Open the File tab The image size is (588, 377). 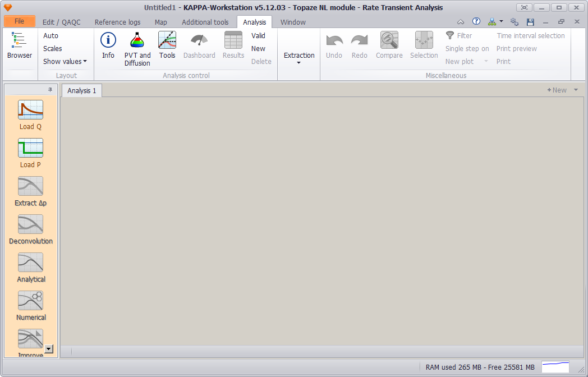[20, 21]
